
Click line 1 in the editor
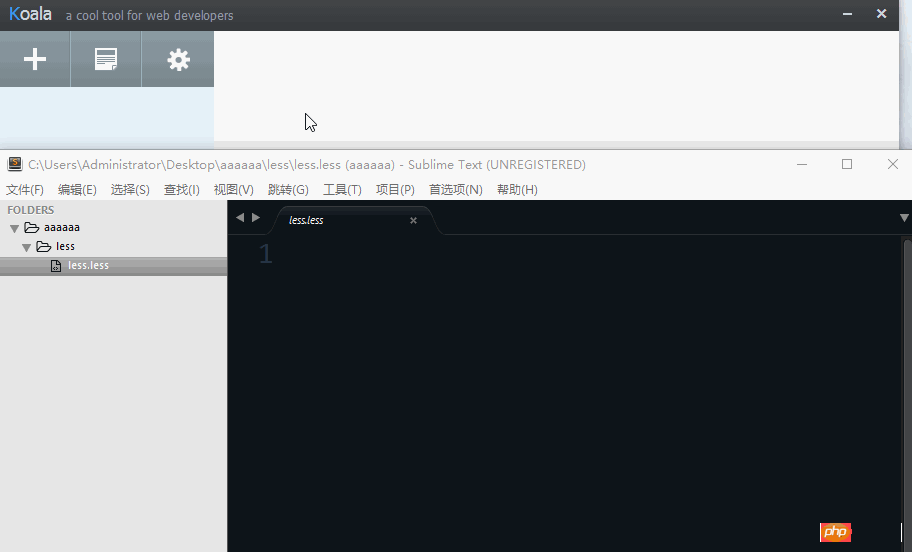(x=266, y=254)
